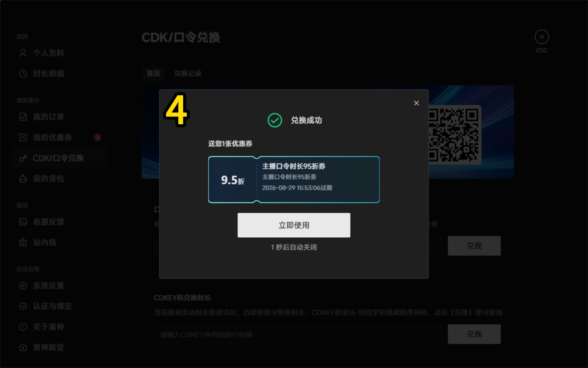Open 个人资料 in the sidebar

[59, 53]
